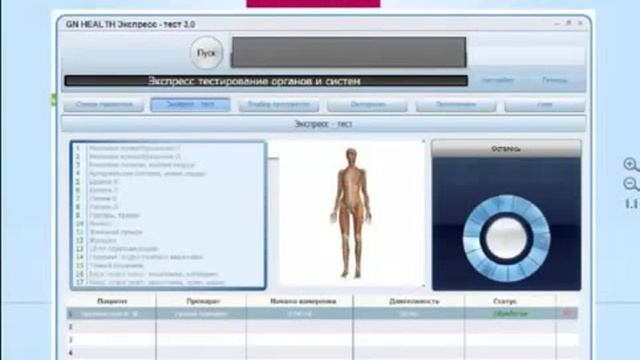This screenshot has height=360, width=640.
Task: Click the Препарат column header
Action: pos(203,301)
